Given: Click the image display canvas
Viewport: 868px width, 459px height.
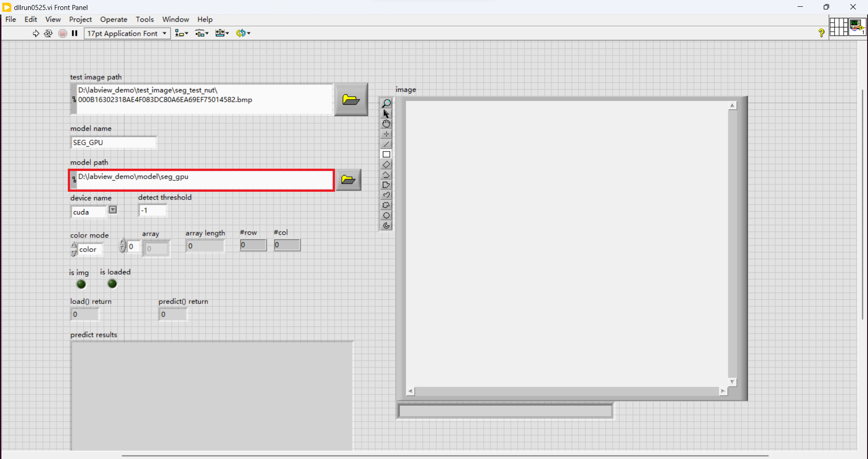Looking at the screenshot, I should click(x=567, y=244).
